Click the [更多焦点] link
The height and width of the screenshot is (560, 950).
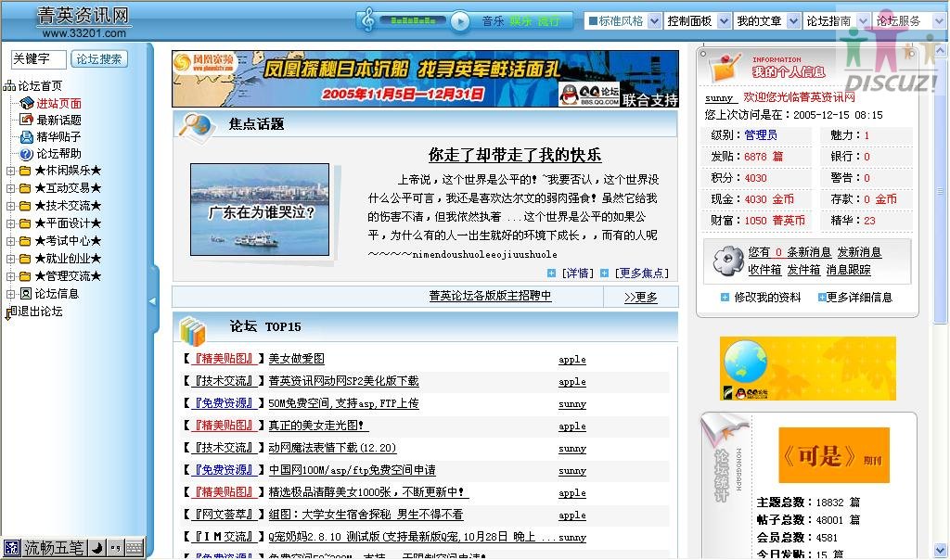pyautogui.click(x=642, y=273)
